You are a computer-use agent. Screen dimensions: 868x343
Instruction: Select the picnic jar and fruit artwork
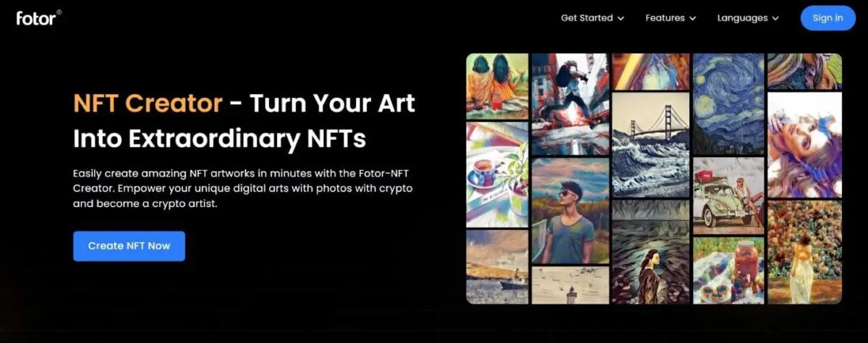click(x=728, y=270)
